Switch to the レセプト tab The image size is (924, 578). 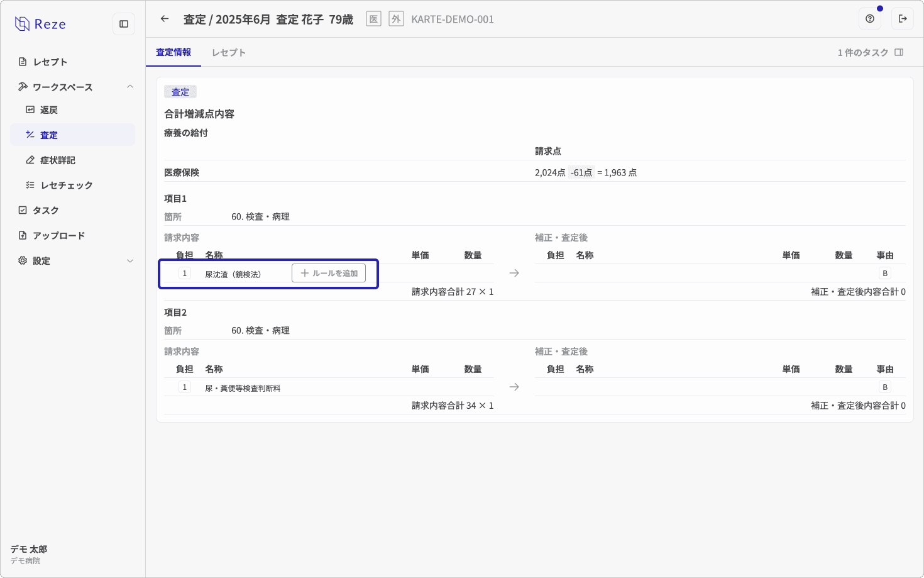coord(229,53)
